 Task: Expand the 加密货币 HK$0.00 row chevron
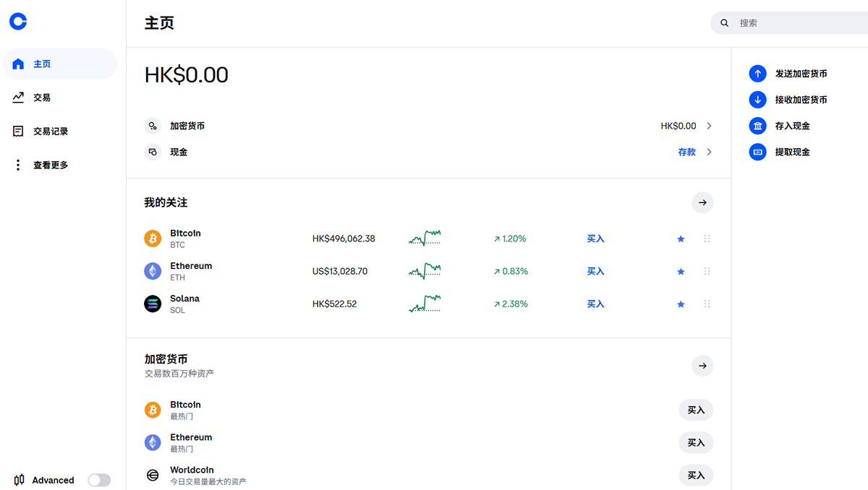point(709,126)
